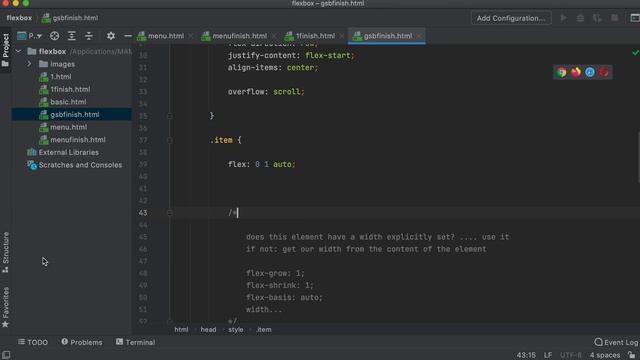Open Project tool window side tab
The image size is (640, 360).
click(5, 50)
